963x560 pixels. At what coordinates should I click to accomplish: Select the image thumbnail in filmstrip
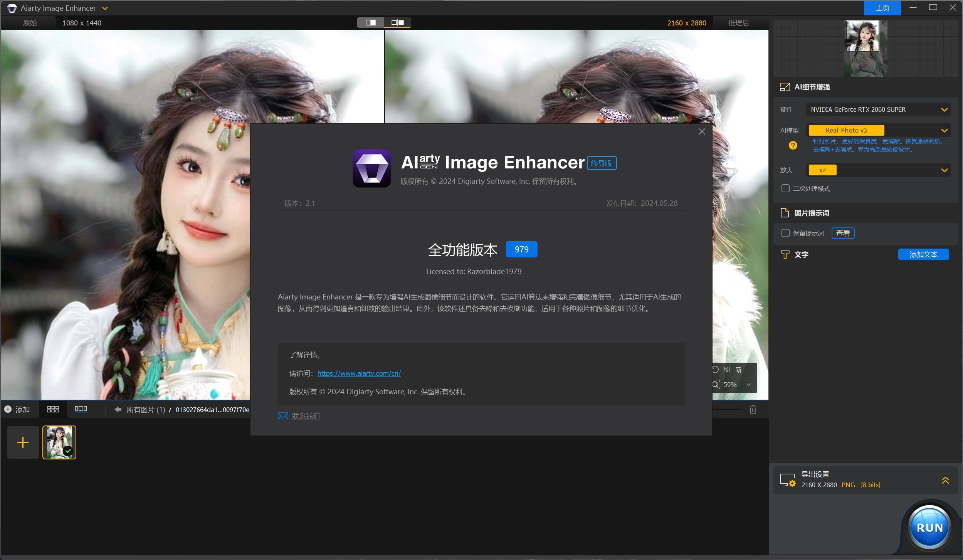[59, 442]
